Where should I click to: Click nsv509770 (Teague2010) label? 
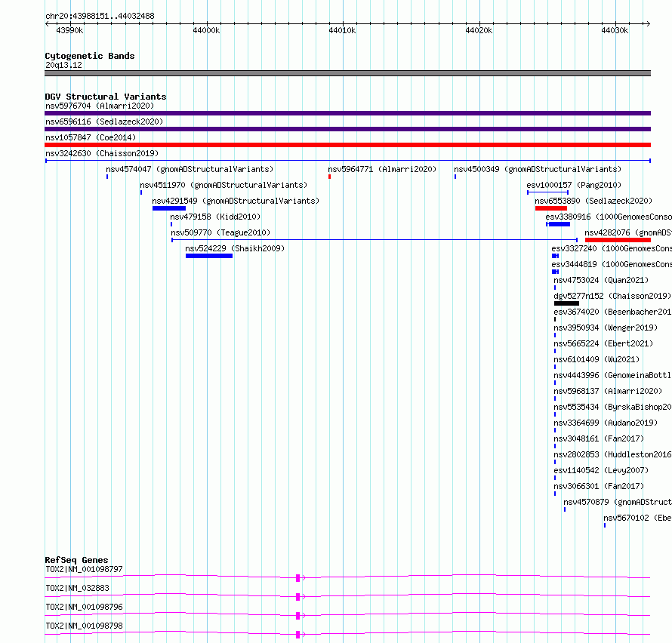220,232
